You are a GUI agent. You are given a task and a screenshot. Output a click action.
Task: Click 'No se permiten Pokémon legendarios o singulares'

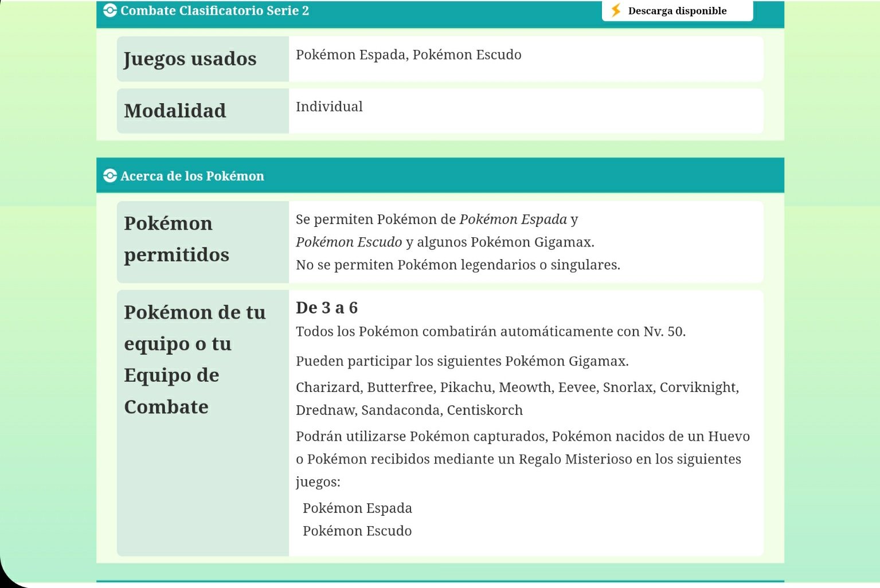point(458,265)
